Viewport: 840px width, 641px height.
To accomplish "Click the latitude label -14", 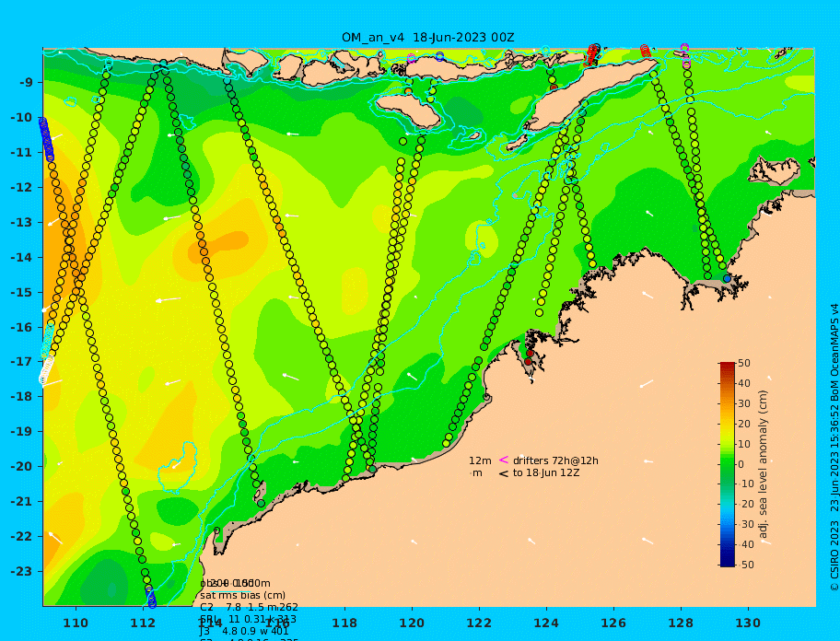I will pos(21,257).
